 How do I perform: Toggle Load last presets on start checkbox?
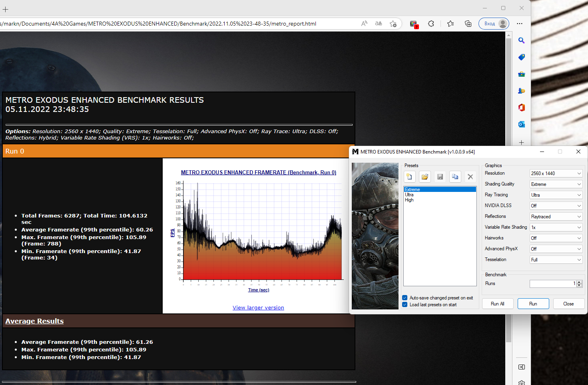tap(405, 305)
